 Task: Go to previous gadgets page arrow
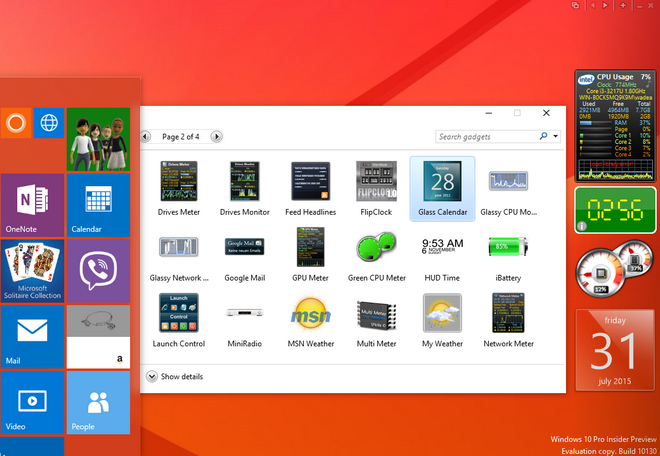tap(146, 136)
